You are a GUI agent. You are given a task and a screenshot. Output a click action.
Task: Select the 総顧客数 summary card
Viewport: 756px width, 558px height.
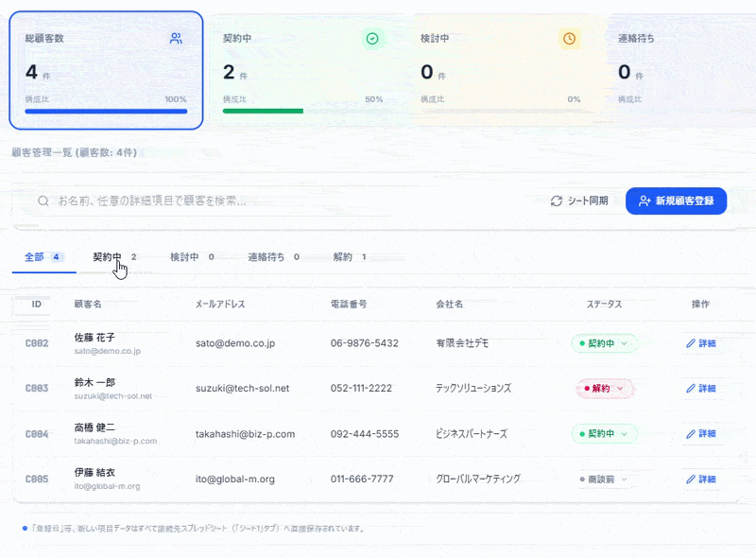click(106, 71)
